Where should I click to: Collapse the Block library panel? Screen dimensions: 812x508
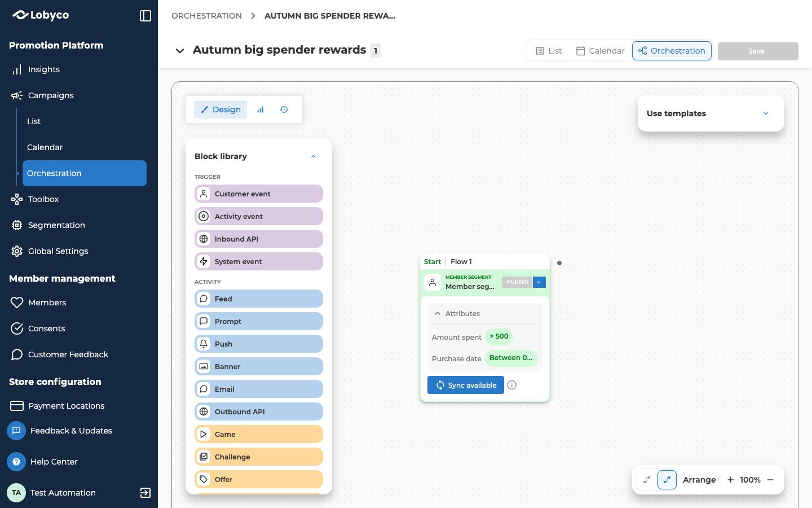(314, 156)
